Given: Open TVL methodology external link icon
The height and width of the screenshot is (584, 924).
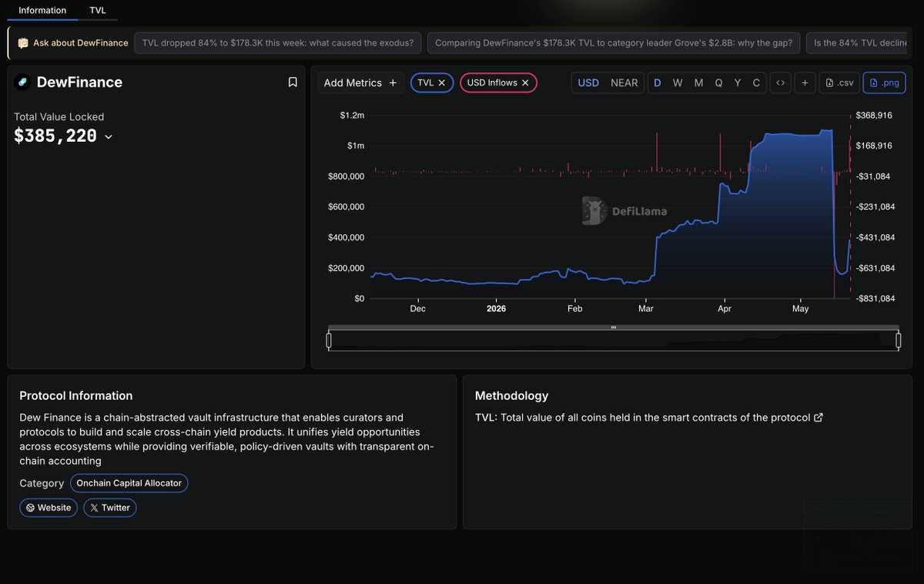Looking at the screenshot, I should 819,418.
